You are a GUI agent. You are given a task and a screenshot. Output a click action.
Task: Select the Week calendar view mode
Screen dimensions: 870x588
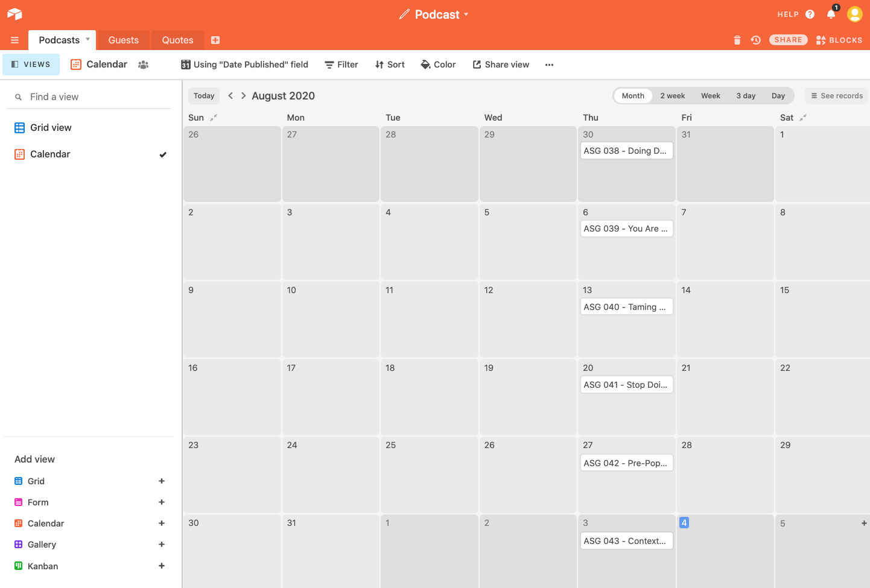coord(710,95)
